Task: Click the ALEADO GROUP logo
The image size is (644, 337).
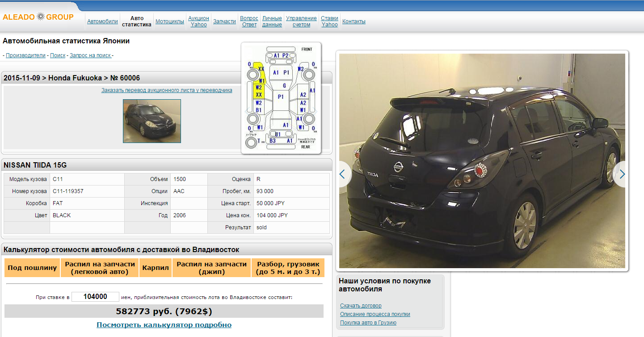Action: click(x=38, y=17)
